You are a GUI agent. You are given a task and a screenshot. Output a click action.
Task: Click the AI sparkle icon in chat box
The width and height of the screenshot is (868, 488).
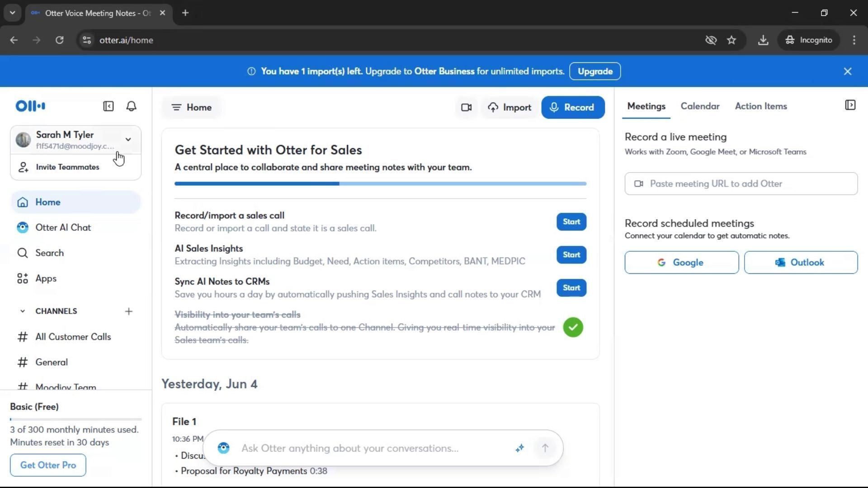[x=519, y=448]
